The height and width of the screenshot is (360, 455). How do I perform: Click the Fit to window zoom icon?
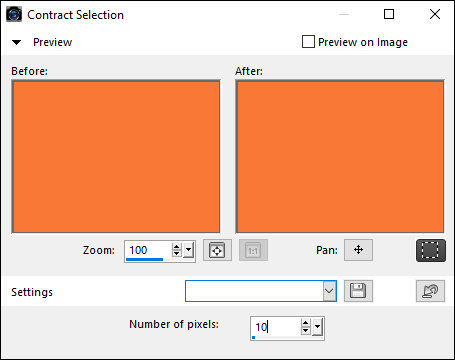tap(217, 250)
